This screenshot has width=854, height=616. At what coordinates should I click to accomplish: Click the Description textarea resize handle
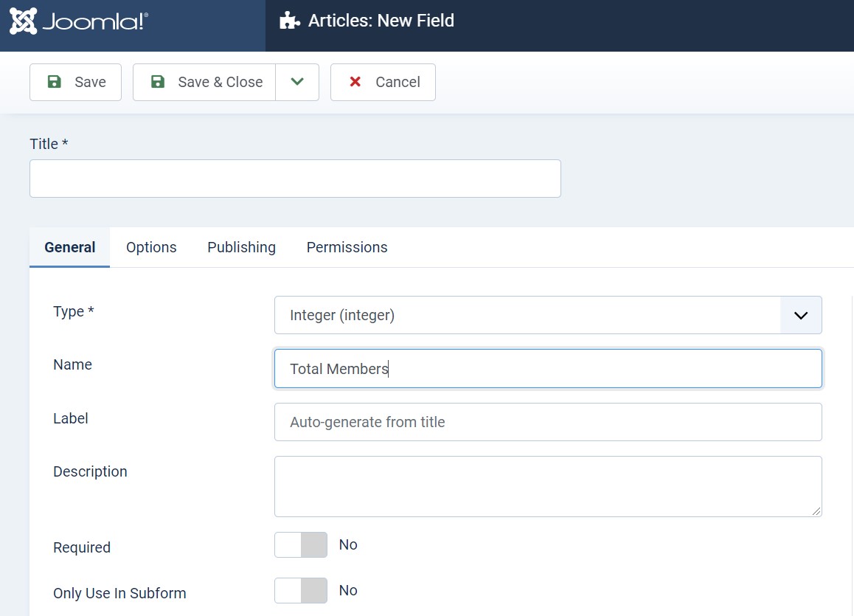tap(816, 511)
